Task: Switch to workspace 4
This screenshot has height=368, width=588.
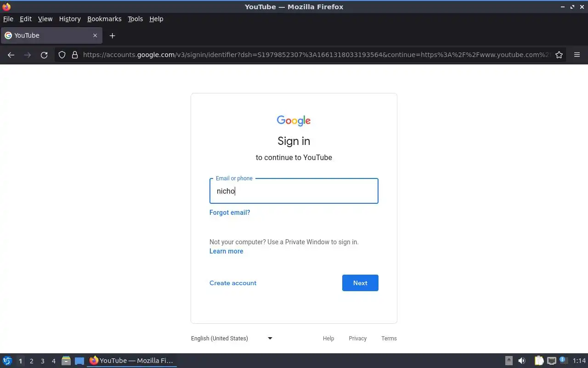Action: coord(53,361)
